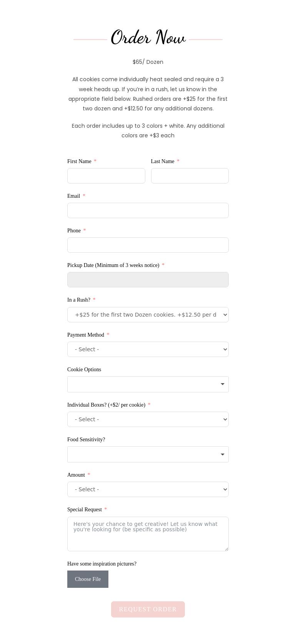The width and height of the screenshot is (296, 644).
Task: Expand the Amount dropdown
Action: click(x=148, y=489)
